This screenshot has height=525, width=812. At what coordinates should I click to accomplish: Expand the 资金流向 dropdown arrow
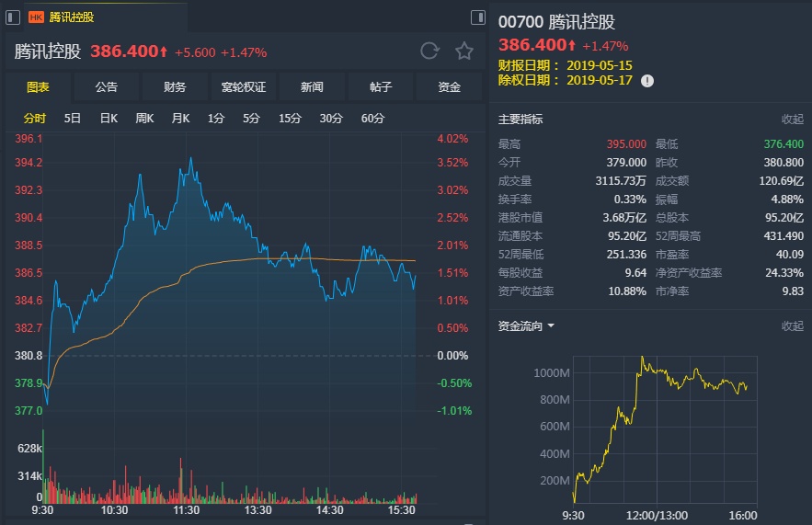(551, 325)
